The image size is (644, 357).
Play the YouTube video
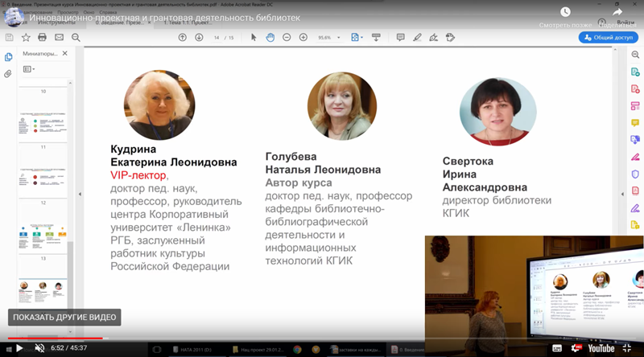coord(19,348)
